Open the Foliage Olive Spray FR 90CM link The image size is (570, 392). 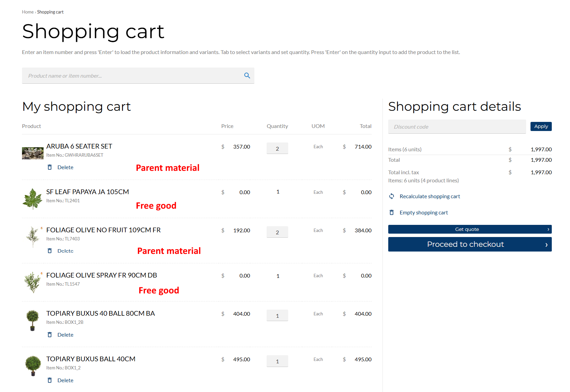pos(102,275)
